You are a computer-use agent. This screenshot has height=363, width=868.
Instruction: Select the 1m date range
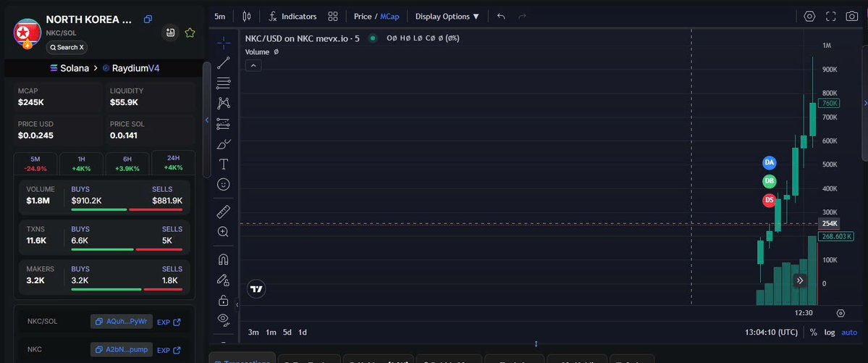pyautogui.click(x=271, y=333)
